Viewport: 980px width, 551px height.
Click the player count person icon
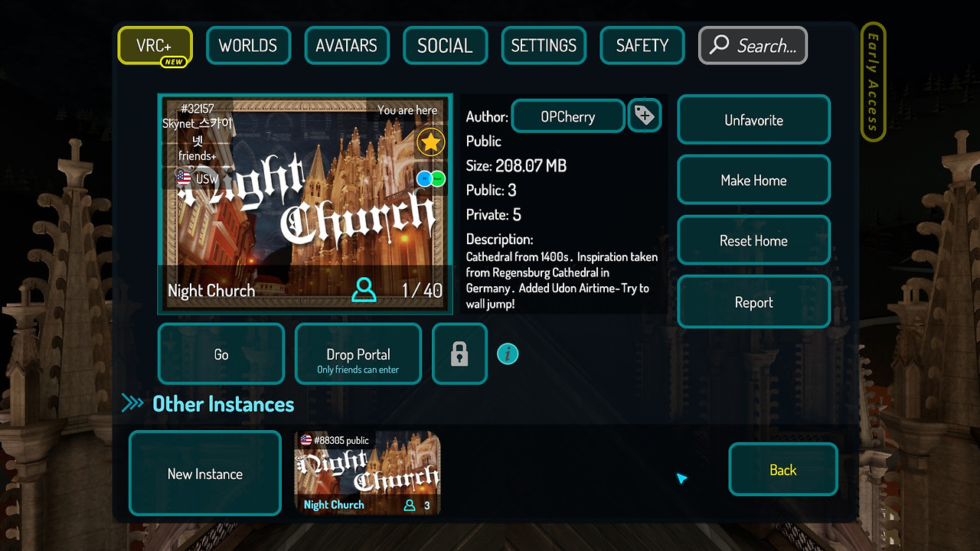[364, 290]
